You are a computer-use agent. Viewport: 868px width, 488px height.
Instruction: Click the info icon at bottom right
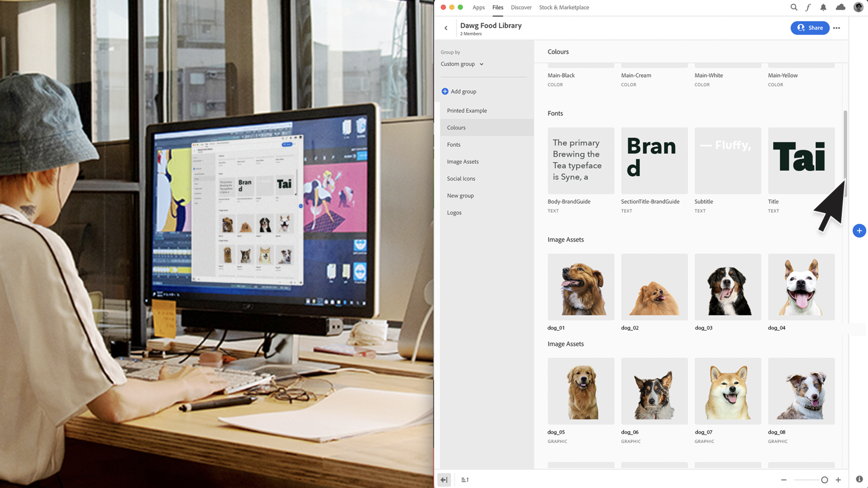(859, 479)
